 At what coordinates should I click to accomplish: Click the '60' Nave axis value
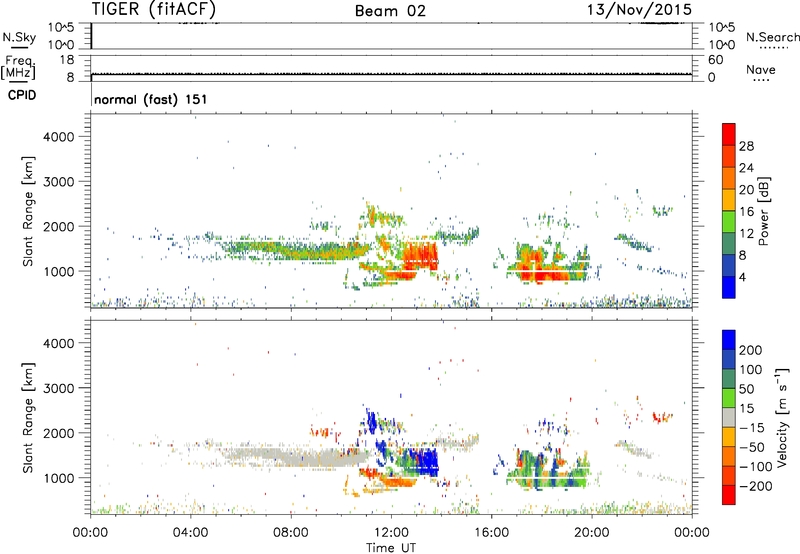715,60
